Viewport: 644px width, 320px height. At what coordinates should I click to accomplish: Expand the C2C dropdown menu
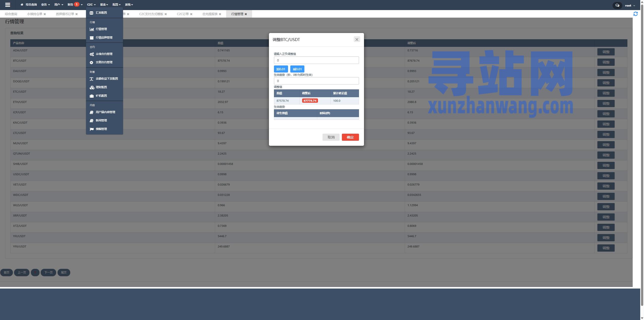[x=91, y=5]
